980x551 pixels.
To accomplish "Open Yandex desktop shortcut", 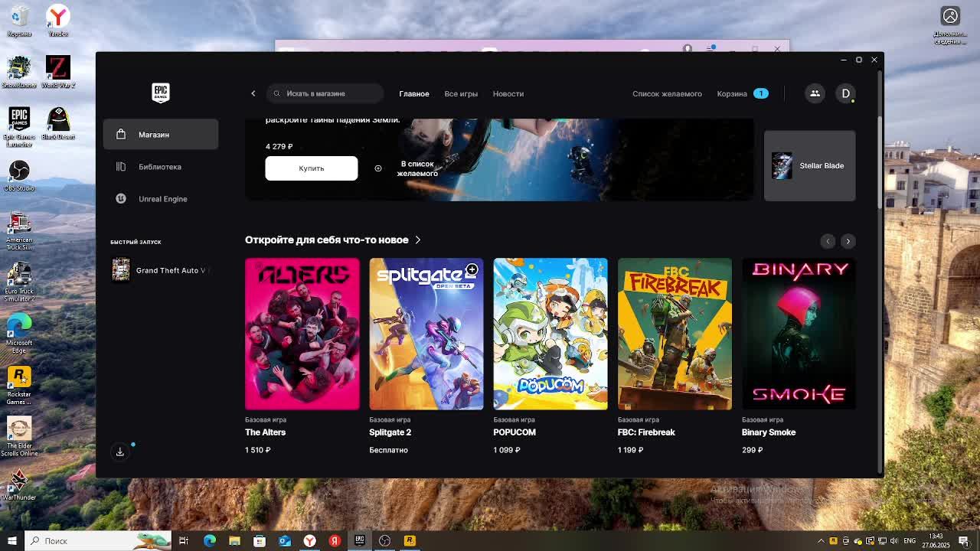I will coord(57,21).
